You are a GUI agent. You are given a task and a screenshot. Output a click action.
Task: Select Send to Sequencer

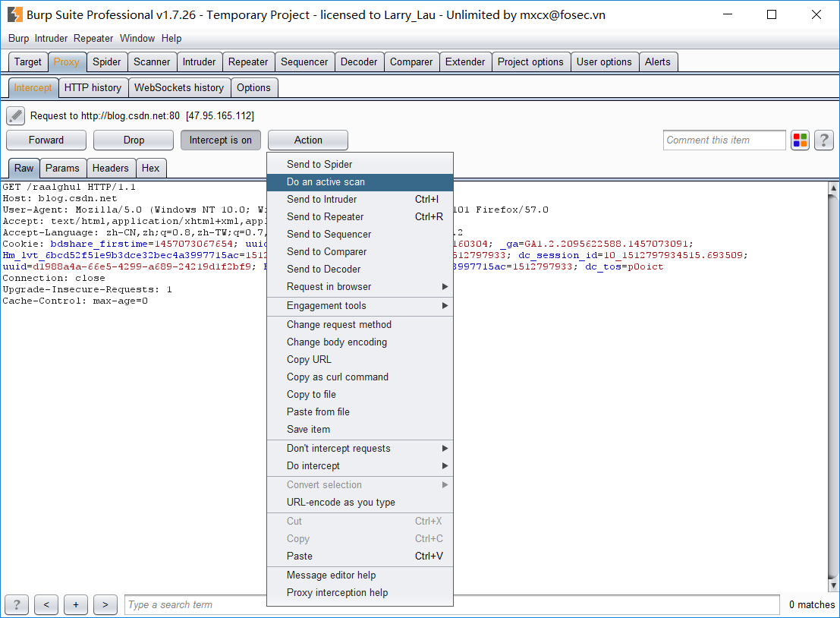pyautogui.click(x=360, y=235)
